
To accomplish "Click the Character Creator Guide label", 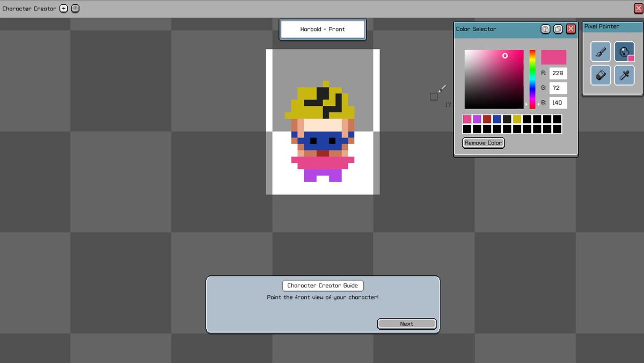I will tap(323, 286).
